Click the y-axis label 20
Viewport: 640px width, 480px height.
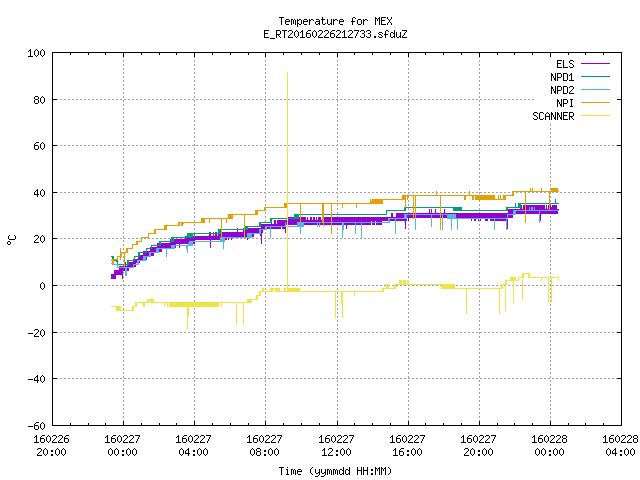(x=39, y=239)
